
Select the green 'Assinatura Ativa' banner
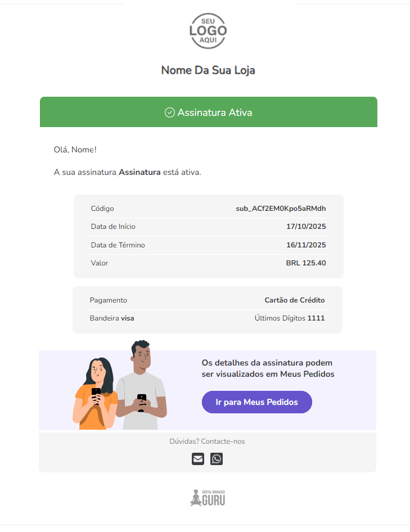(x=208, y=112)
